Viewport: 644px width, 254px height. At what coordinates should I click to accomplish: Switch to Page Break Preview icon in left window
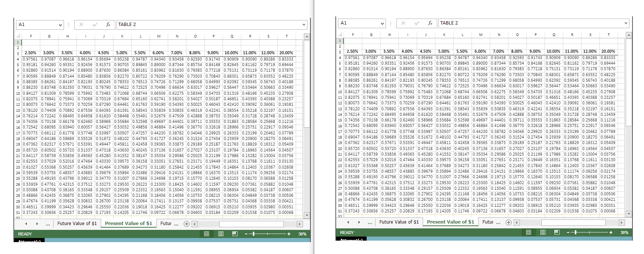pos(235,234)
